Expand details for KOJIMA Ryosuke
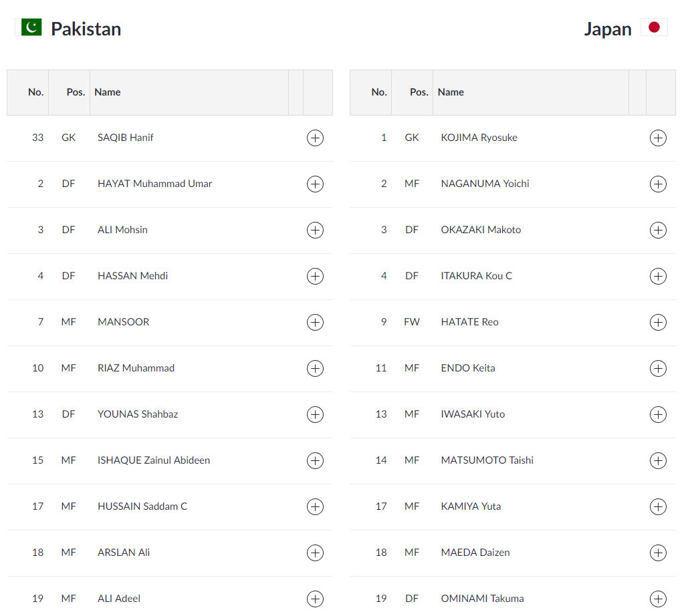This screenshot has width=690, height=616. 658,138
